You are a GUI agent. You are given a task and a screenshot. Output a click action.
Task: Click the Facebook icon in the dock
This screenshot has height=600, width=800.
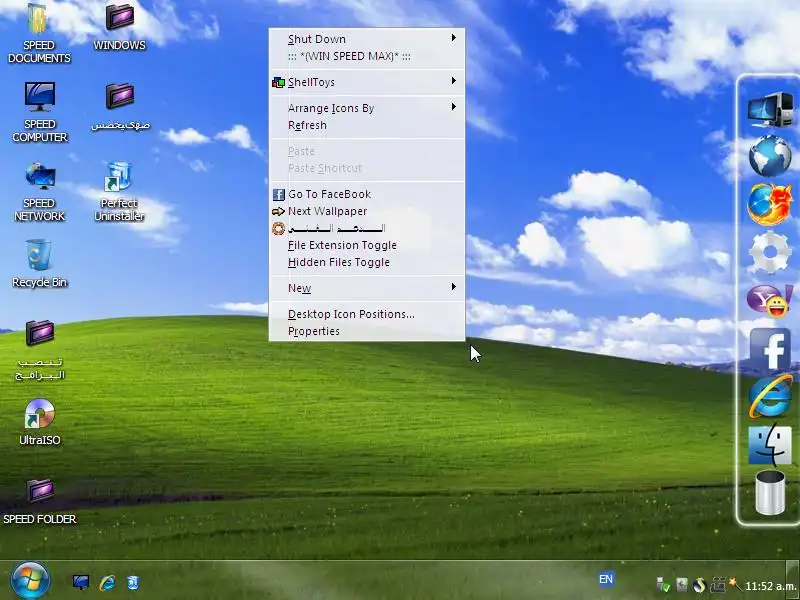[x=770, y=348]
